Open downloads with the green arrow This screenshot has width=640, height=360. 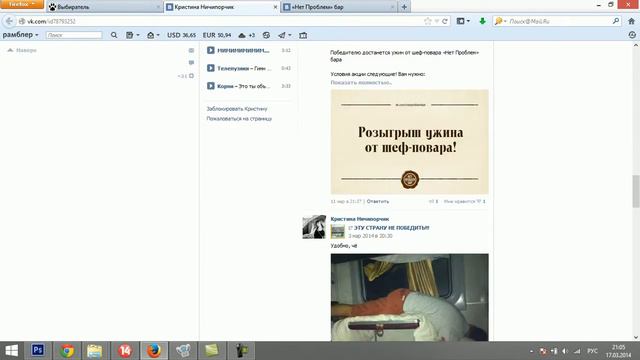[482, 21]
